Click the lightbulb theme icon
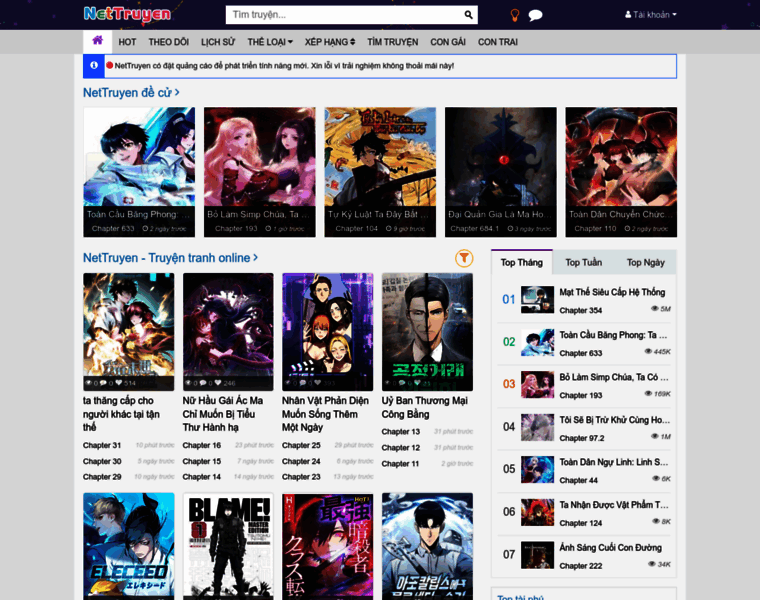760x600 pixels. pyautogui.click(x=515, y=15)
